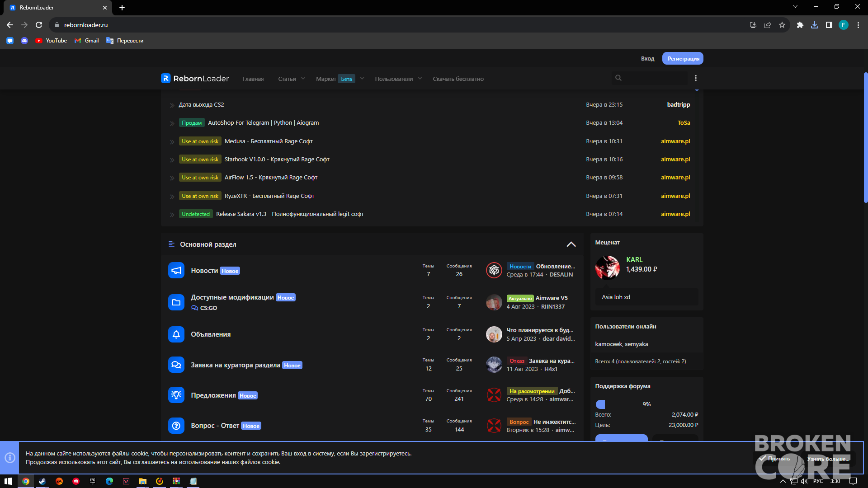This screenshot has width=868, height=488.
Task: Expand the Пользователи dropdown arrow
Action: (x=420, y=78)
